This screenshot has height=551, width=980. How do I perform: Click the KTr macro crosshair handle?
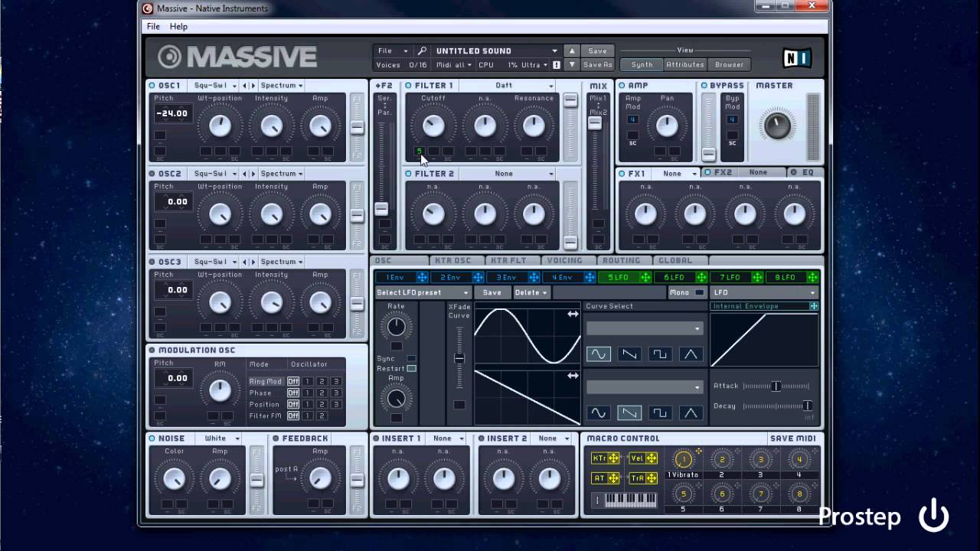614,458
